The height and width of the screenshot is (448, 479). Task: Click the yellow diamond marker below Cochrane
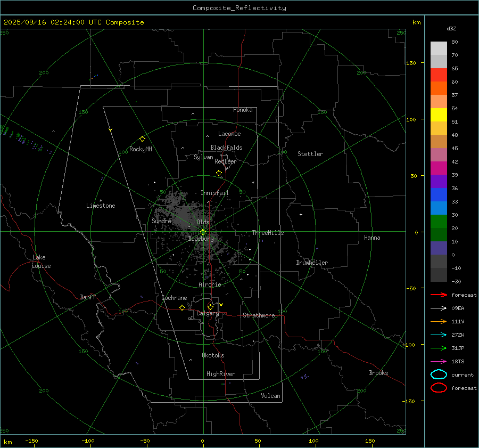pos(182,307)
